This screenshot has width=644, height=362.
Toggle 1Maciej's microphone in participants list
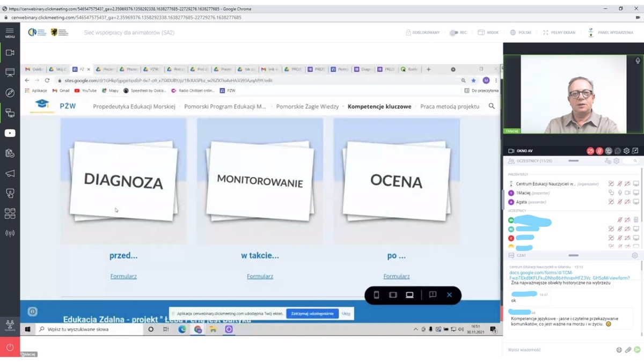point(619,193)
